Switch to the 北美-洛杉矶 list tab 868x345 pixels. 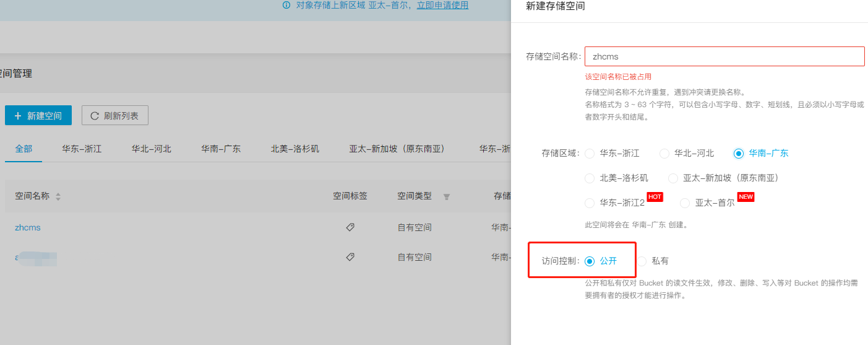(295, 149)
